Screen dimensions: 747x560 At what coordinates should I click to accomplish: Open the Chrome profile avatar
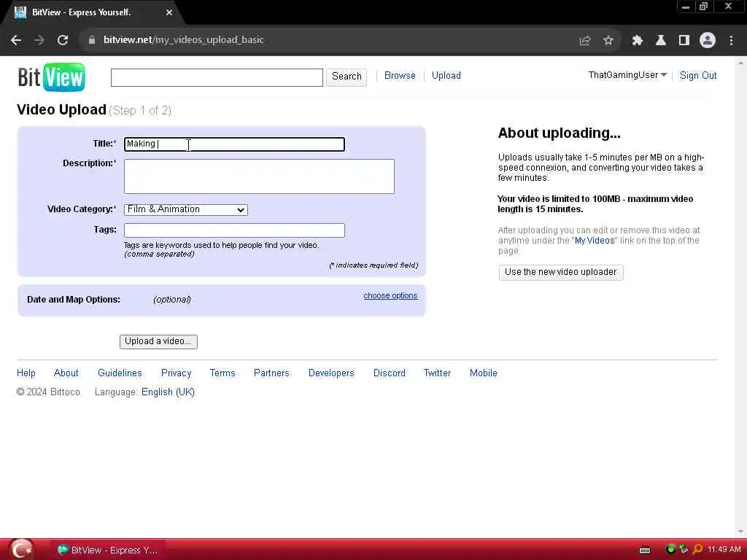[708, 41]
